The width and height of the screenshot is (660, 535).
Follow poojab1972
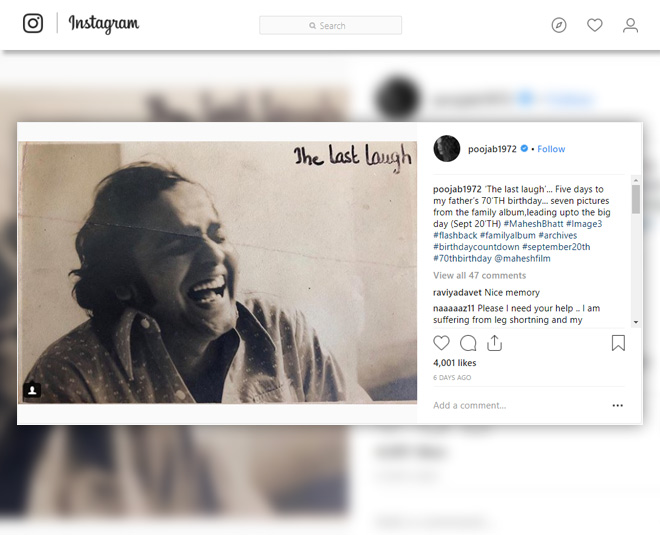pos(551,149)
